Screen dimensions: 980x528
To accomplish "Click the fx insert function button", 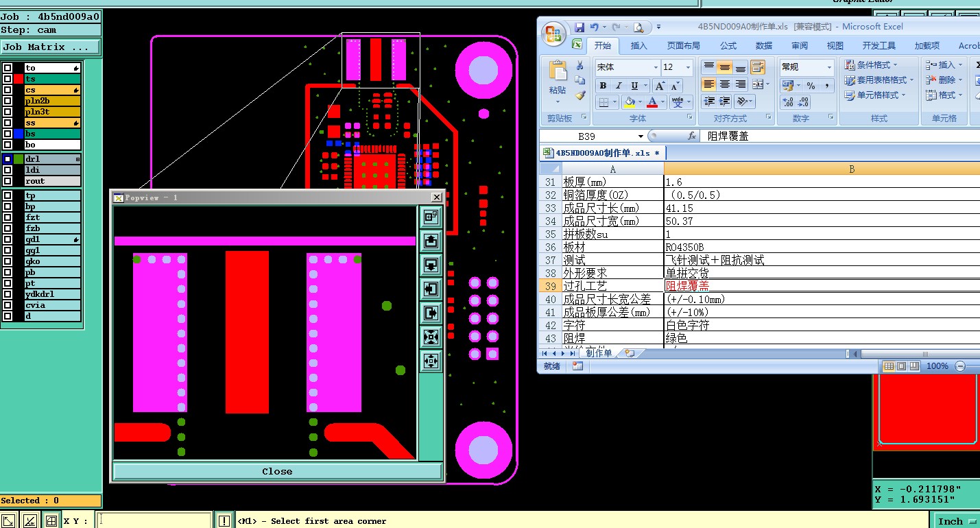I will (x=692, y=136).
